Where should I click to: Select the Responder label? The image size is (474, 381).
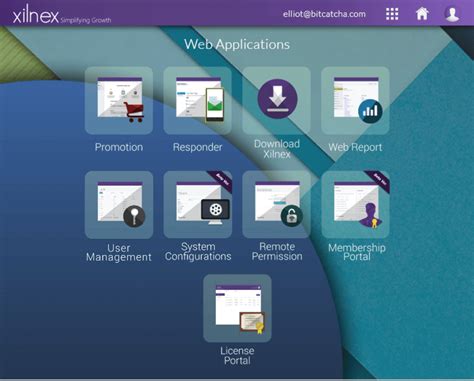[x=198, y=147]
